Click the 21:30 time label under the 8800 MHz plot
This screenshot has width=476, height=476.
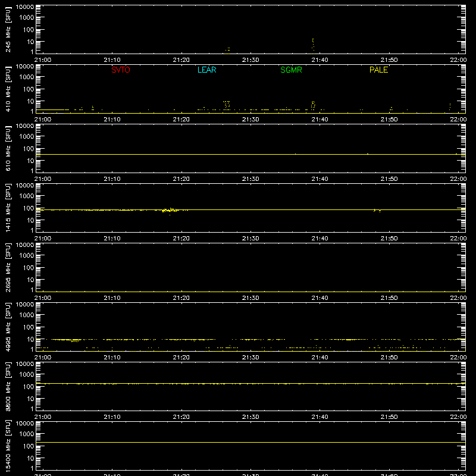[250, 417]
